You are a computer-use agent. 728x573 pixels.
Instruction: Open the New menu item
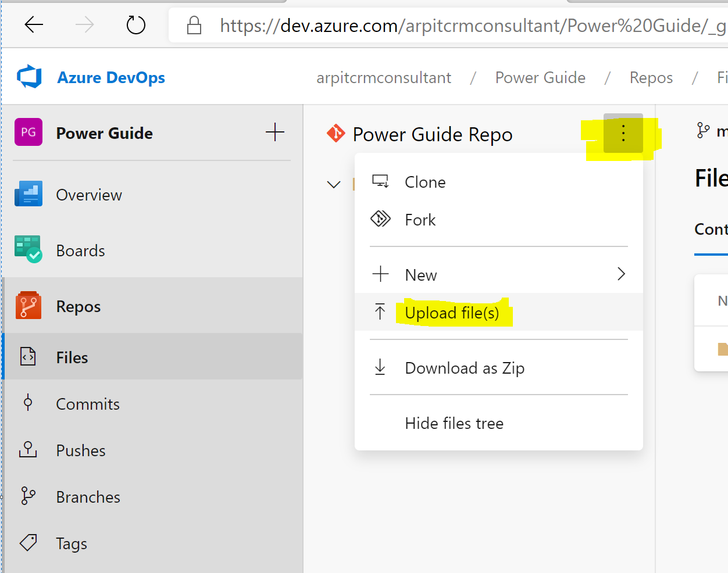click(498, 274)
